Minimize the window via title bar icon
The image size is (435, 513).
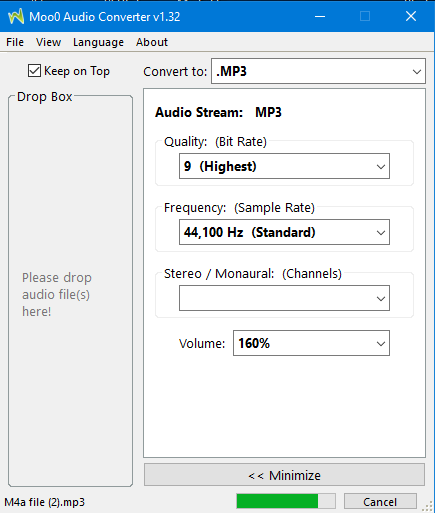pos(320,16)
